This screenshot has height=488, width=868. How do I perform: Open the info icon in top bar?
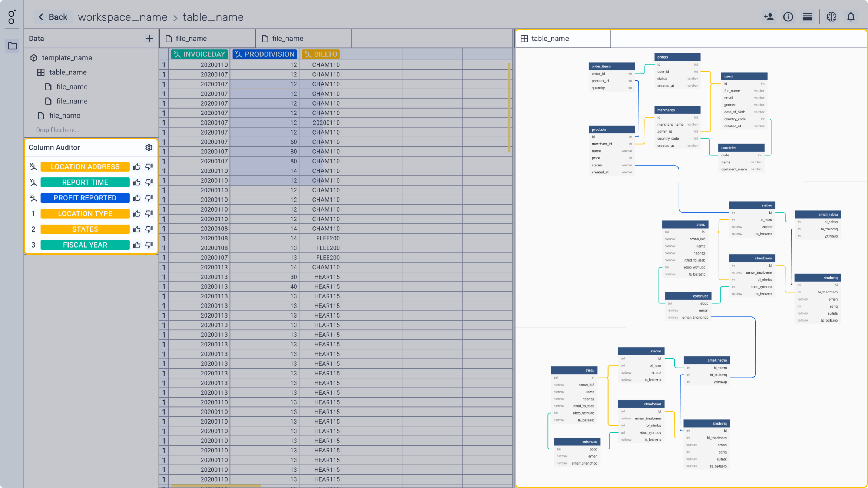coord(788,17)
